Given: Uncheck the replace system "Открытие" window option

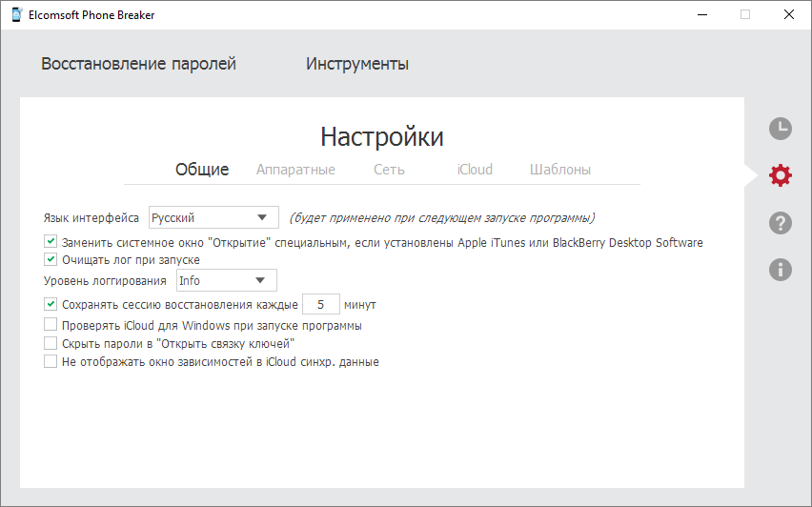Looking at the screenshot, I should pyautogui.click(x=51, y=241).
